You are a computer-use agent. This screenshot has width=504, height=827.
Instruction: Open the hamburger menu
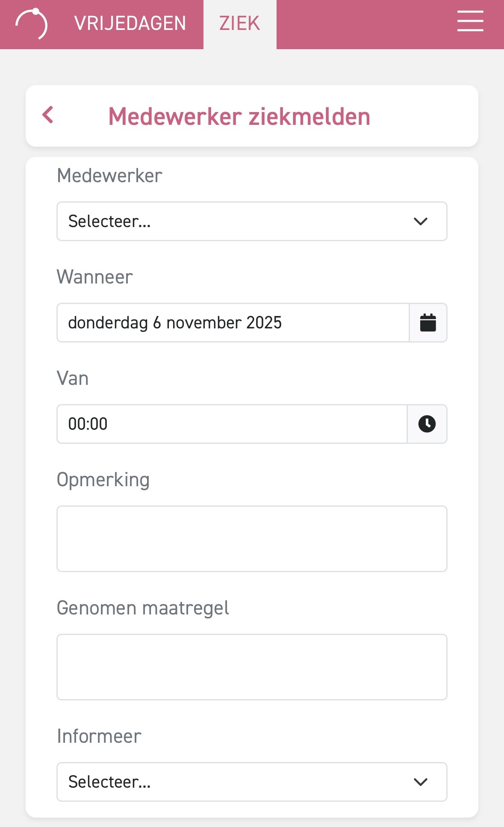pyautogui.click(x=470, y=22)
